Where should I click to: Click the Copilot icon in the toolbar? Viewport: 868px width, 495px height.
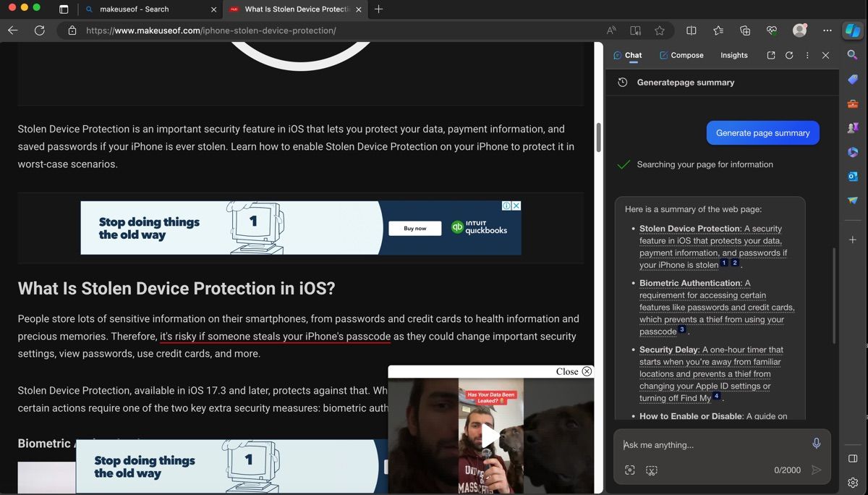(854, 30)
